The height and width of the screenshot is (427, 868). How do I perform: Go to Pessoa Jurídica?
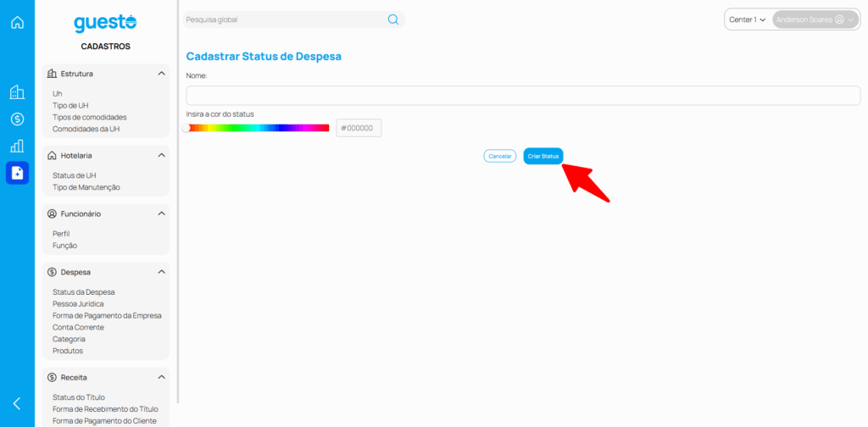[x=78, y=303]
